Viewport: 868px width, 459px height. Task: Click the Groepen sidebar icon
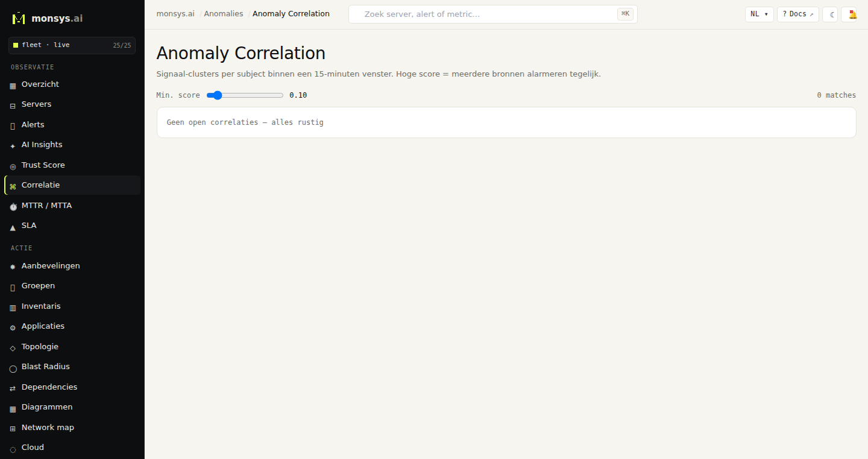[x=13, y=287]
